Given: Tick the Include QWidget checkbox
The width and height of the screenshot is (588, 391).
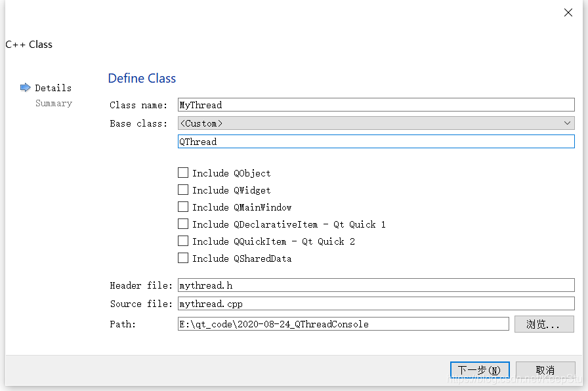Looking at the screenshot, I should click(183, 190).
